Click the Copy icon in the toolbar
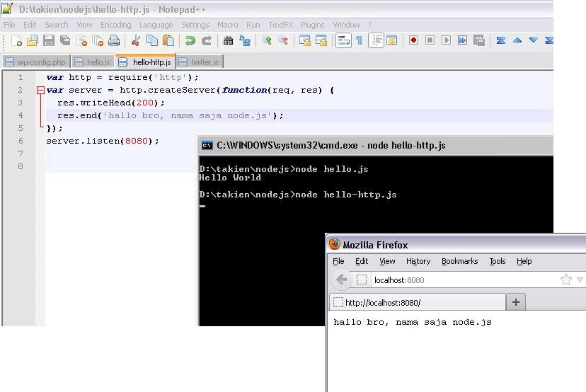 coord(151,40)
